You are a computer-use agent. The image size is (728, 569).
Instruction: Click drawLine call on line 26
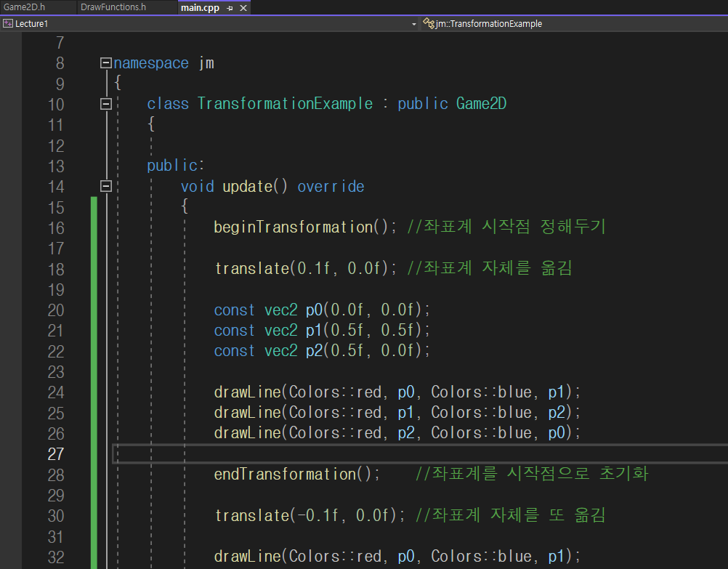tap(397, 433)
